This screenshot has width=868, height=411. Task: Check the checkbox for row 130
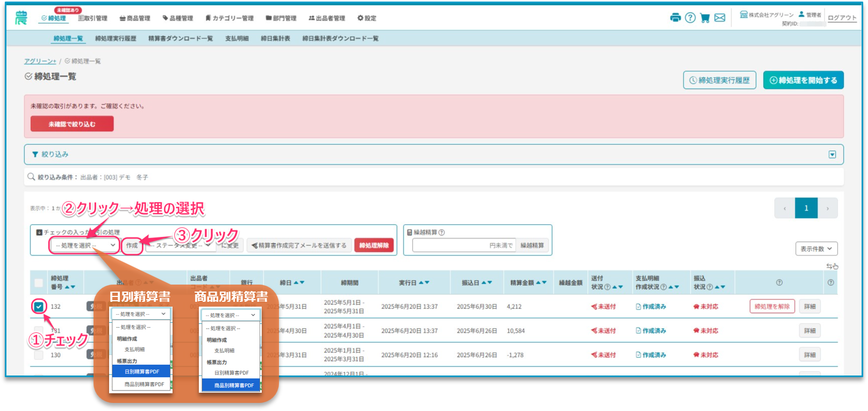[39, 355]
